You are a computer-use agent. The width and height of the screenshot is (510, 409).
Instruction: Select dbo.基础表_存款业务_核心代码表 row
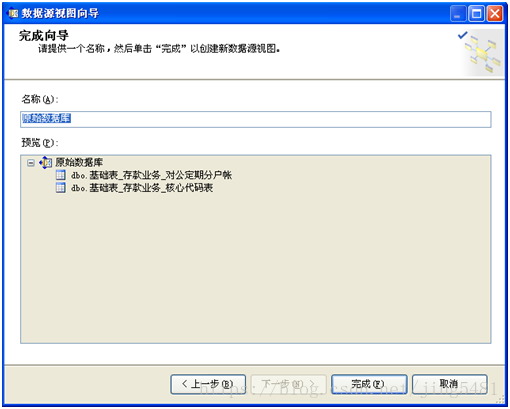pos(142,188)
